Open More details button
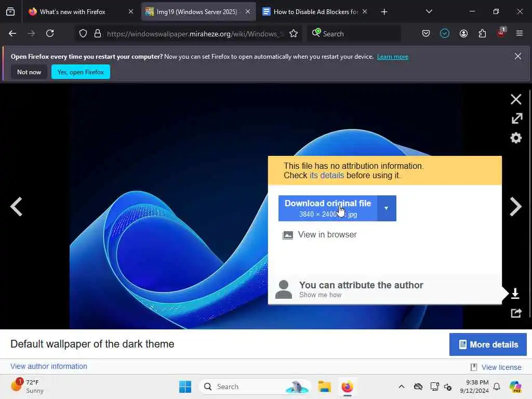The image size is (532, 399). [488, 344]
